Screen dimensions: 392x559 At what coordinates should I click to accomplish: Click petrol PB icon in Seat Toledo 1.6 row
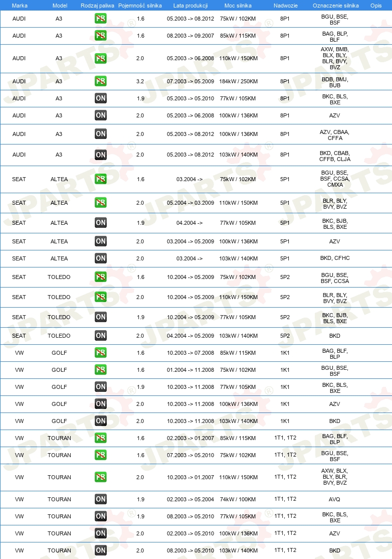[x=101, y=277]
